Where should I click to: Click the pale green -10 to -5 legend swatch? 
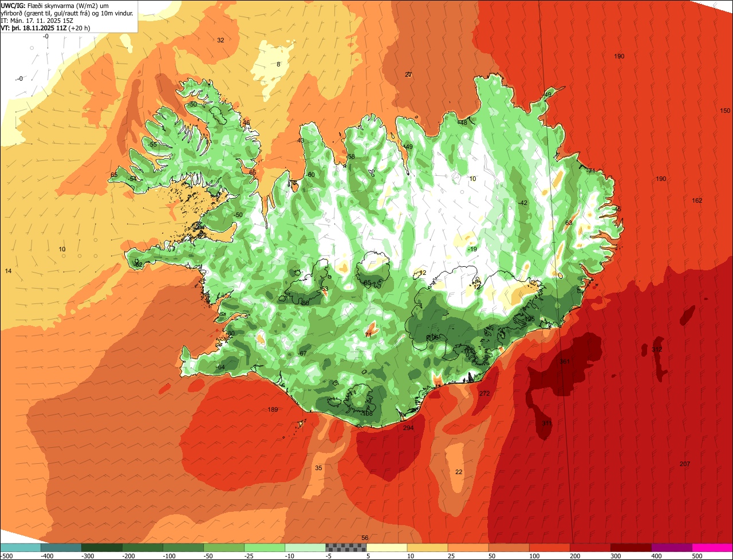pyautogui.click(x=305, y=547)
